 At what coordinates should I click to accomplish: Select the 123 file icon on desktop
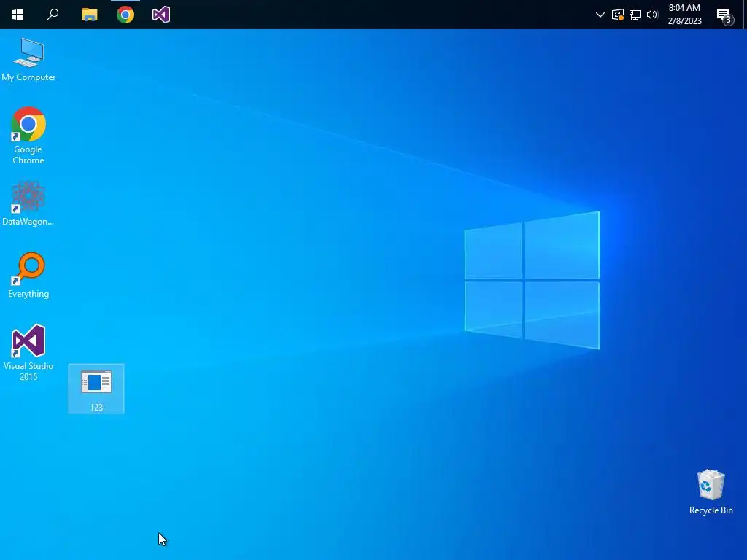pos(96,389)
